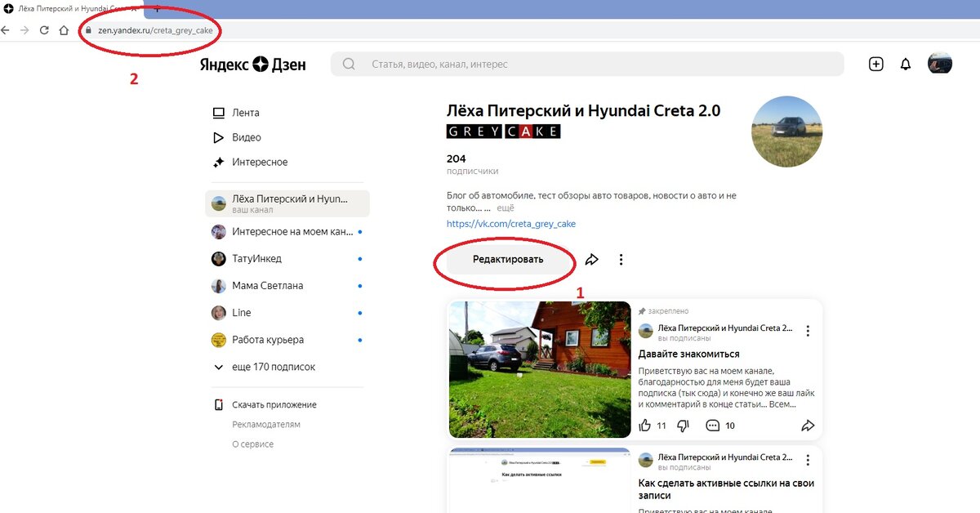This screenshot has height=513, width=980.
Task: Open Как сделать активные ссылки на свои записи
Action: tap(726, 489)
